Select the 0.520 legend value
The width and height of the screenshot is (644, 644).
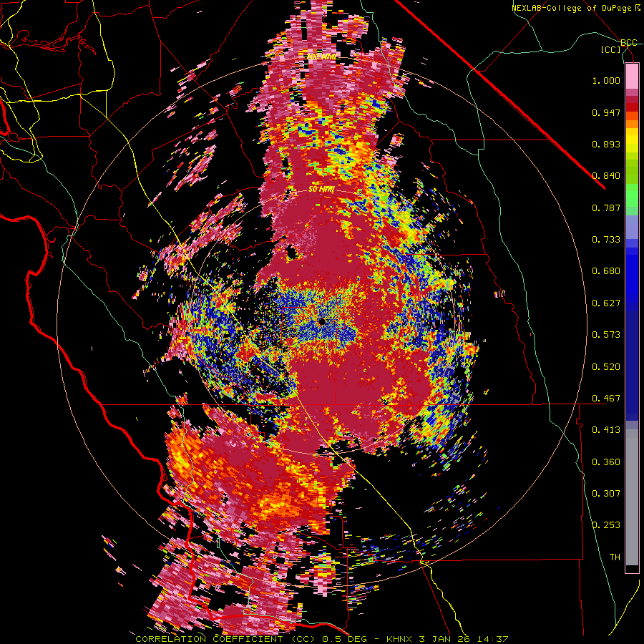click(x=606, y=367)
